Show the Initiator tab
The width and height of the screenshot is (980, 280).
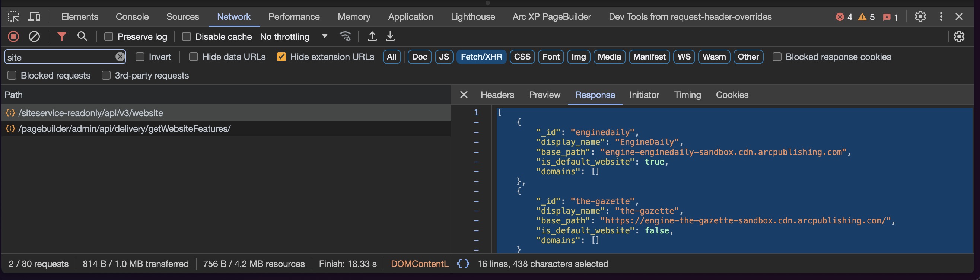[x=644, y=95]
